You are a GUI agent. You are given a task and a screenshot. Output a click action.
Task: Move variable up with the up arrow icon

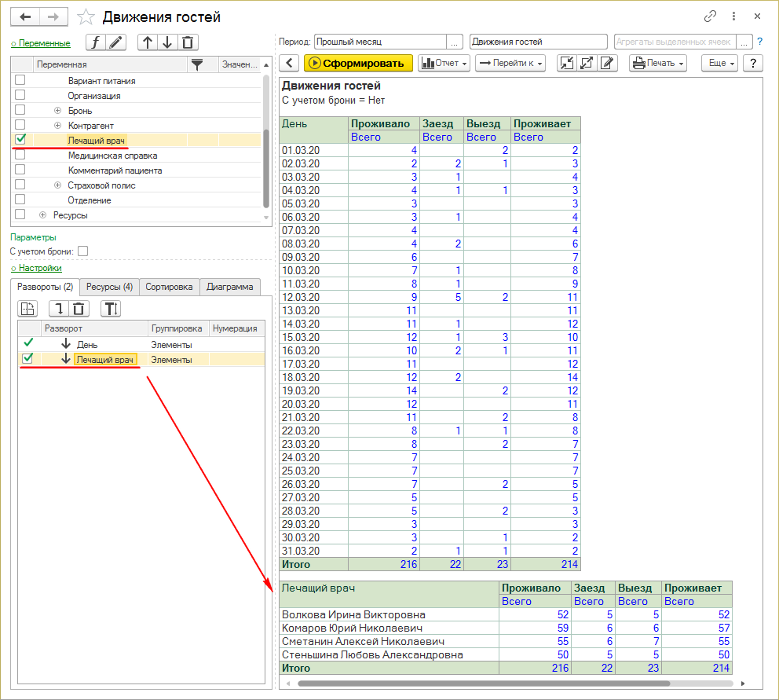[x=148, y=42]
